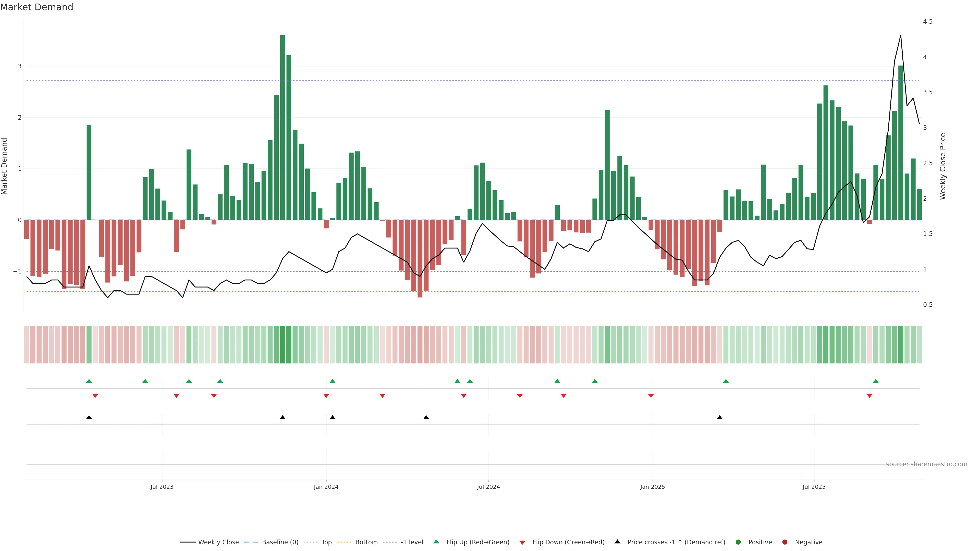Click the -1 level legend item
Image resolution: width=980 pixels, height=551 pixels.
(412, 542)
